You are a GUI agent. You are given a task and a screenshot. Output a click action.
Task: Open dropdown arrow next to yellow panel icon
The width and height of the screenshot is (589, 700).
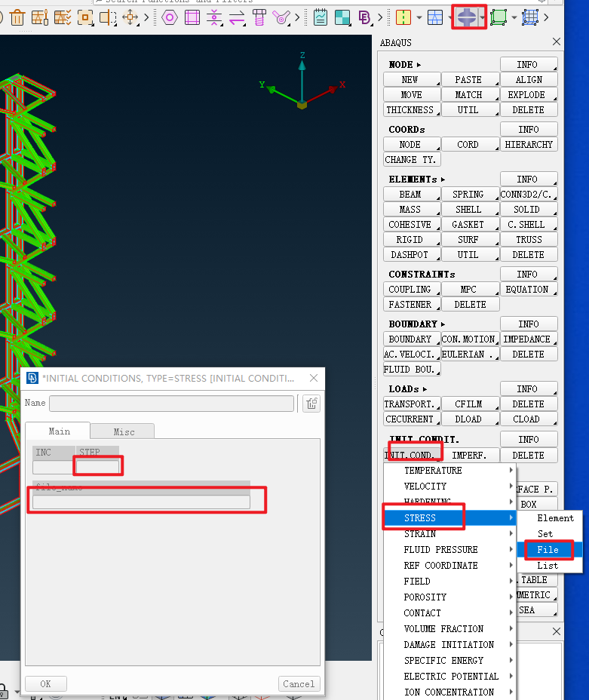point(419,17)
